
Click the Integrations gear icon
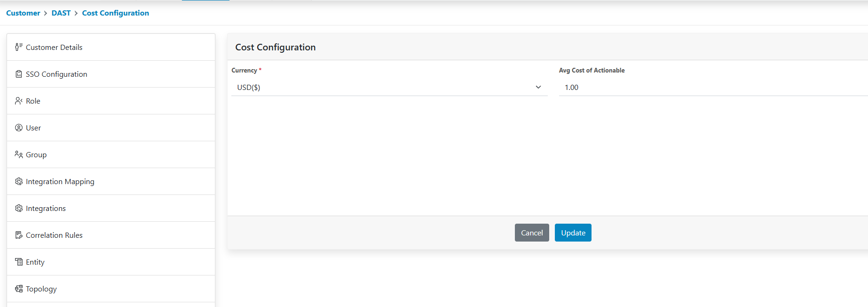tap(19, 208)
